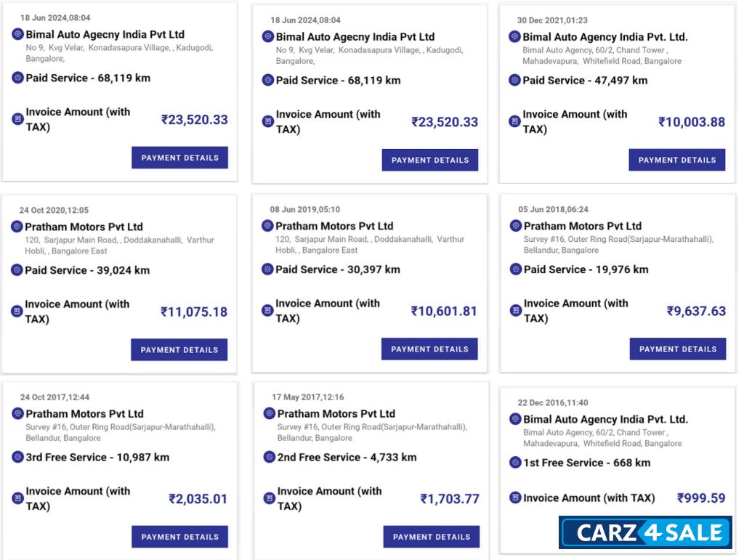Click the invoice icon beside ₹11,075.18
744x560 pixels.
[16, 310]
